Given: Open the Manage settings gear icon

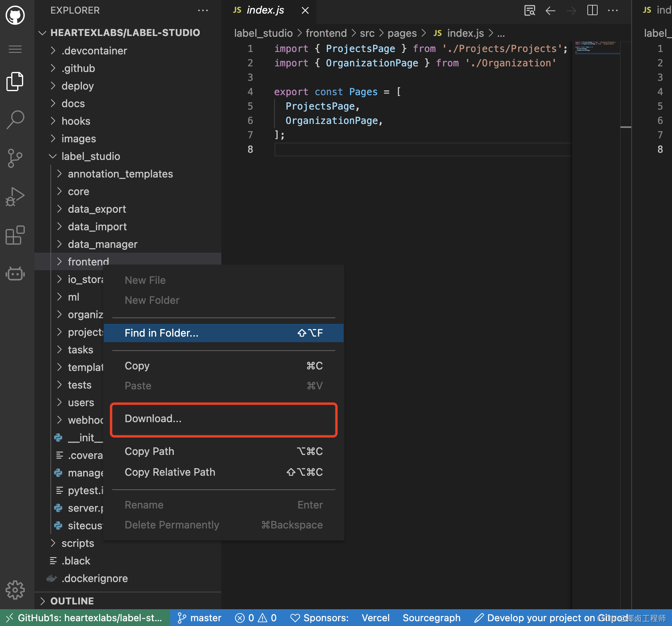Looking at the screenshot, I should tap(15, 590).
